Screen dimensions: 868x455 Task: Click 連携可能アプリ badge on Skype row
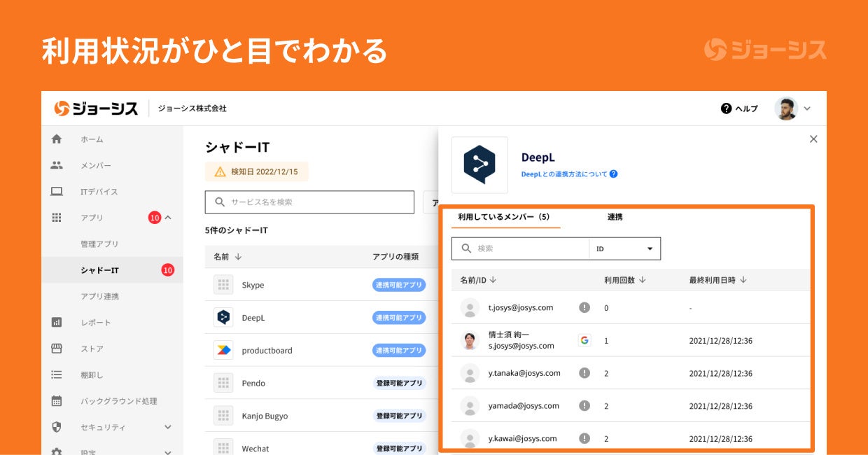coord(399,285)
